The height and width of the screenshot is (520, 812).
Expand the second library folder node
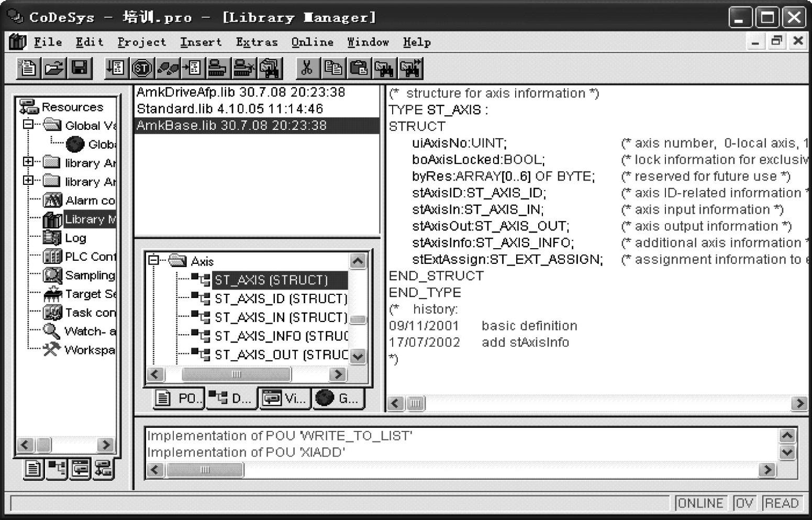(x=28, y=181)
